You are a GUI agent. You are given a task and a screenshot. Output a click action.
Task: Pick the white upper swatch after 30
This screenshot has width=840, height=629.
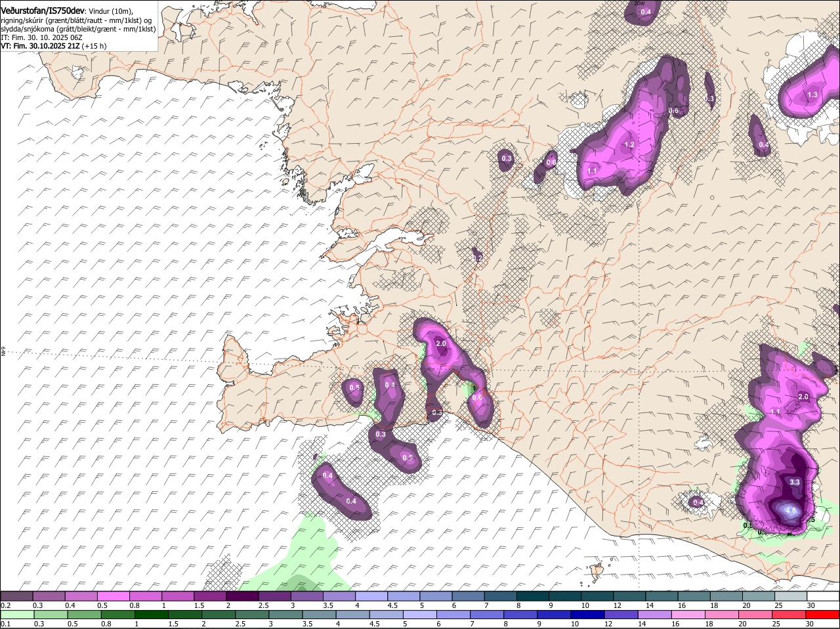tap(823, 596)
